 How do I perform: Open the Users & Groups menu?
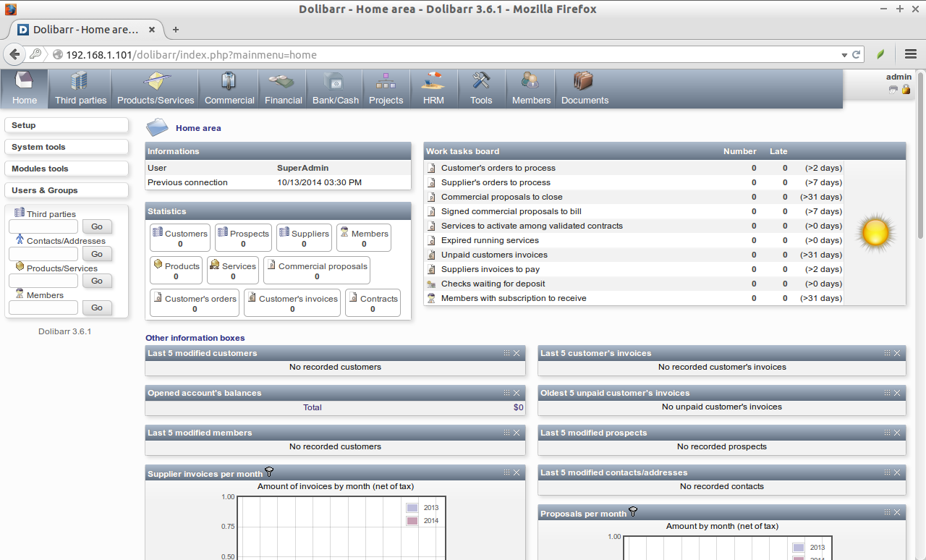tap(67, 190)
